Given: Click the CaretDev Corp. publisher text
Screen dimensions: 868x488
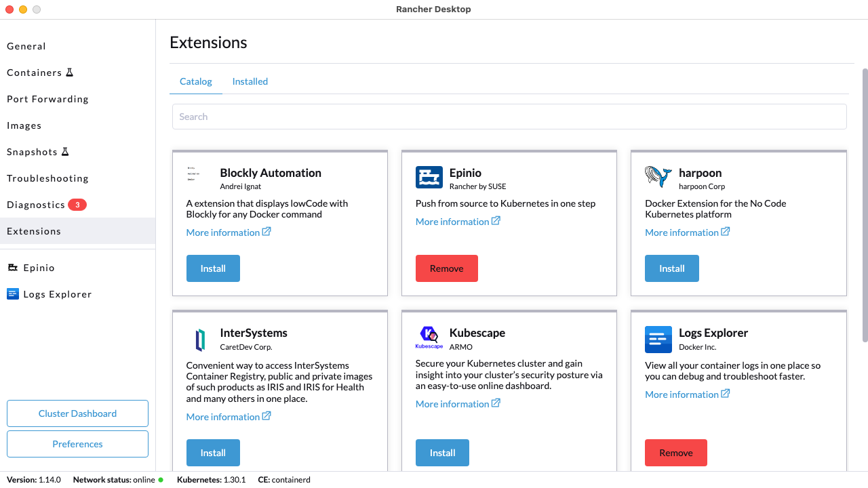Looking at the screenshot, I should [x=246, y=347].
